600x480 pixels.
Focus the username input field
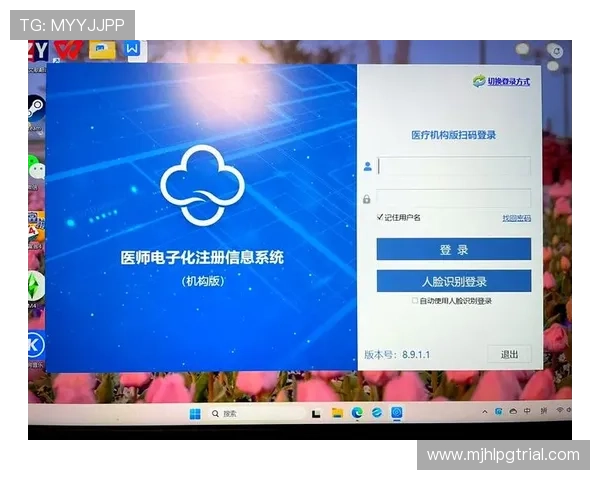pos(454,166)
